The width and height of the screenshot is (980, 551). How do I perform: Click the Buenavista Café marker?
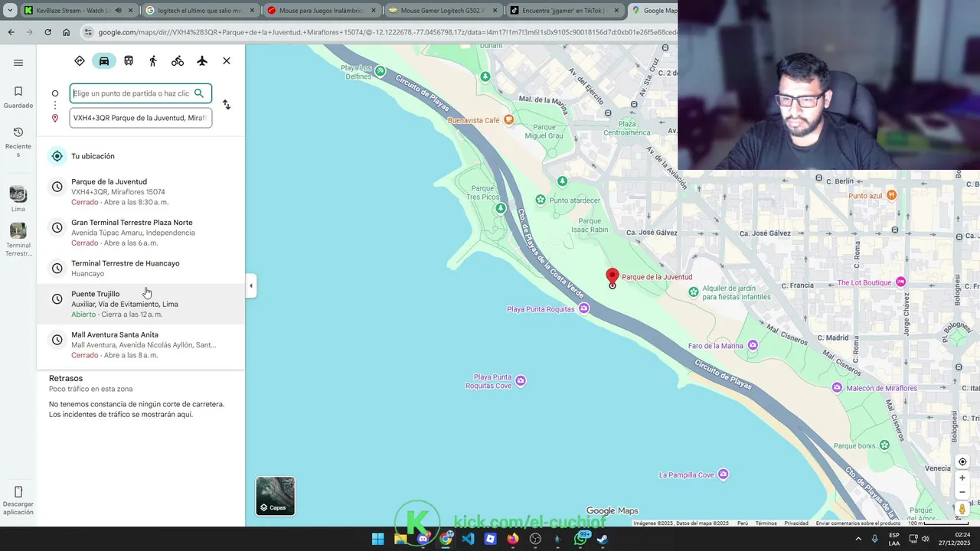(508, 120)
